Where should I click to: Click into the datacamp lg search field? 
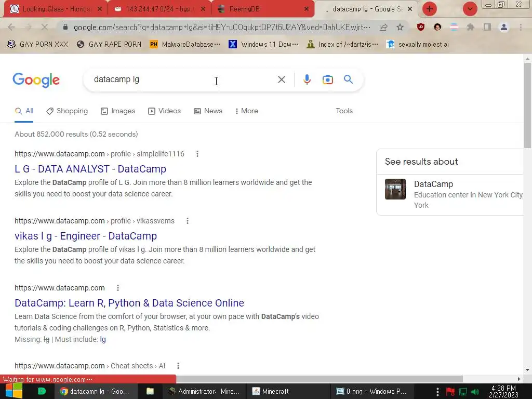click(183, 79)
